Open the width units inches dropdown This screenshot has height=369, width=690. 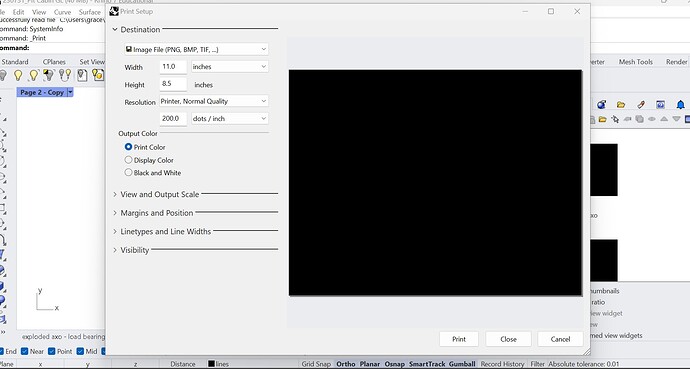[x=230, y=67]
